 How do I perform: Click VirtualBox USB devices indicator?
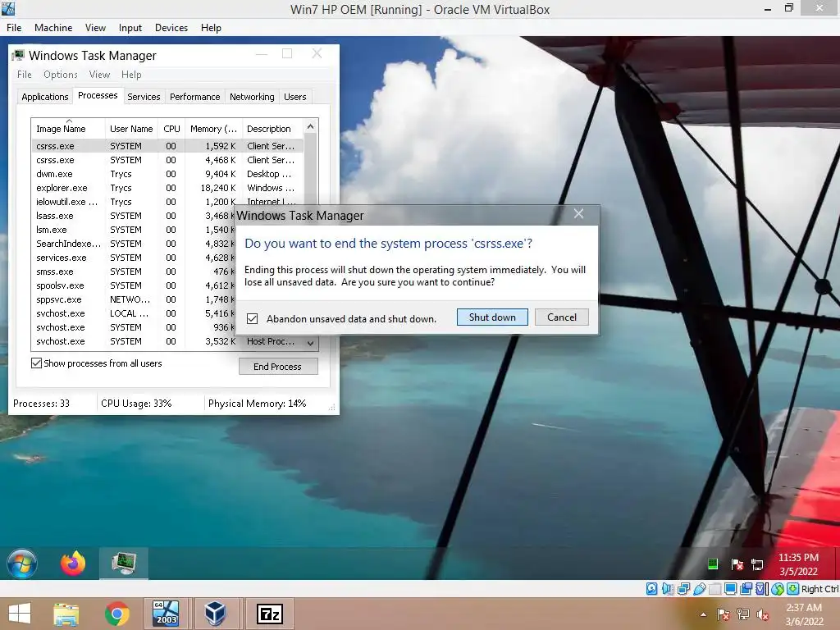click(x=699, y=589)
